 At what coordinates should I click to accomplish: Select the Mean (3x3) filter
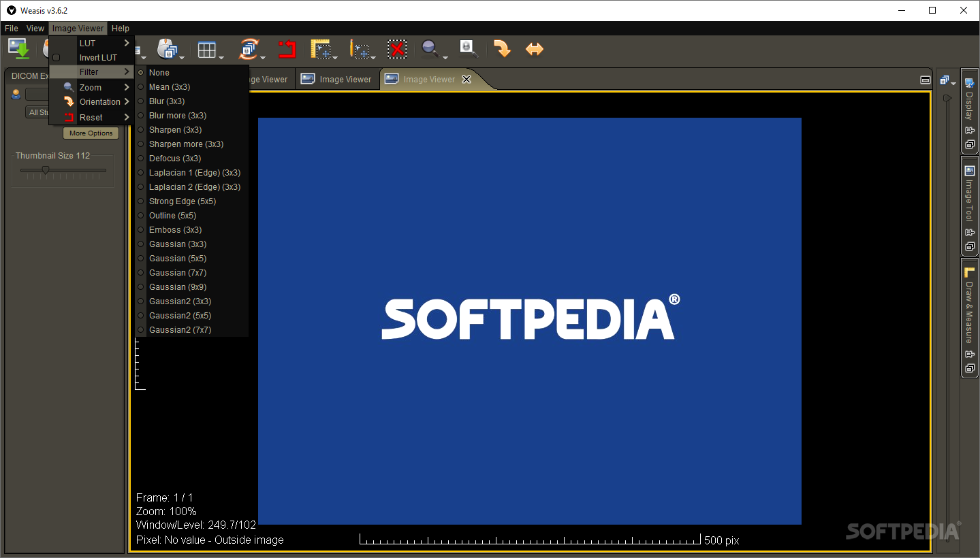(x=192, y=86)
